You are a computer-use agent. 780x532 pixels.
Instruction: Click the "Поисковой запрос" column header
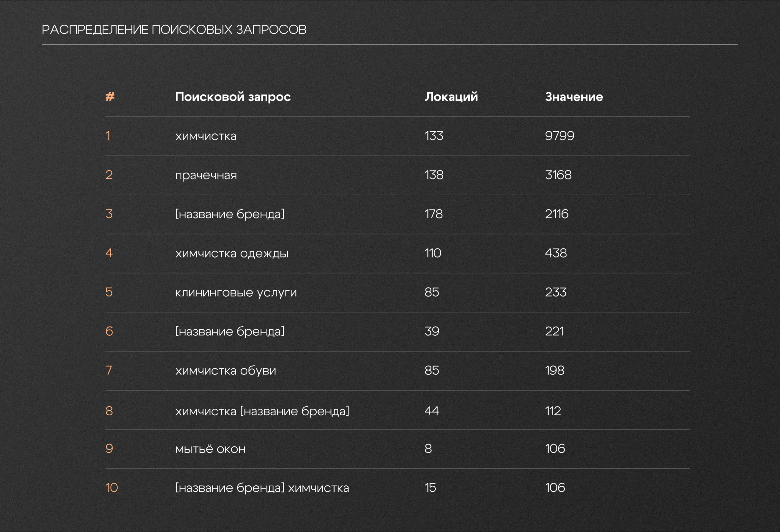point(232,97)
